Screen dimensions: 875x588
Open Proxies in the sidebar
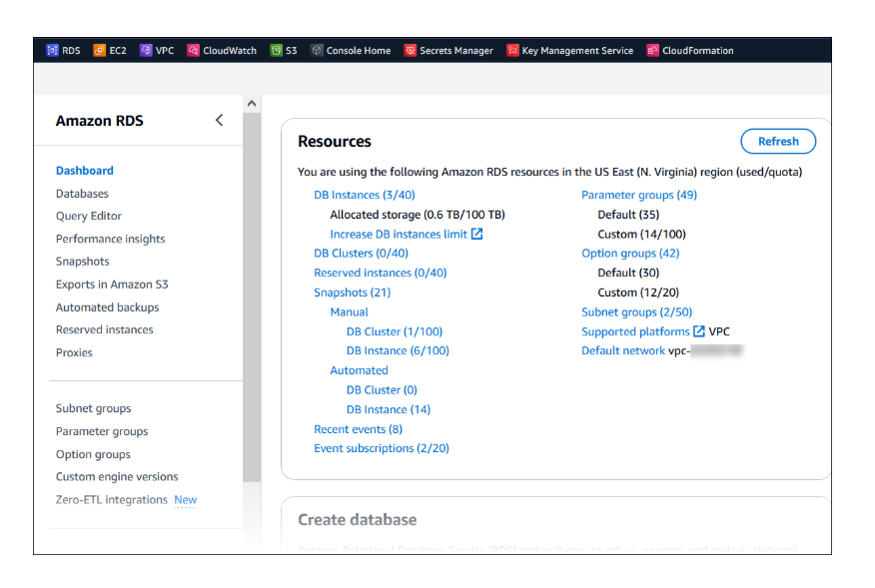[74, 352]
